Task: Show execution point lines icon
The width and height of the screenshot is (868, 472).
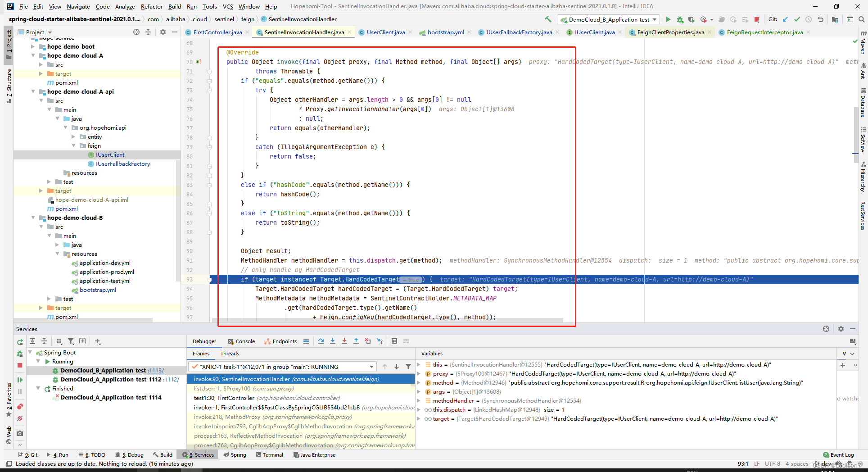Action: [306, 341]
